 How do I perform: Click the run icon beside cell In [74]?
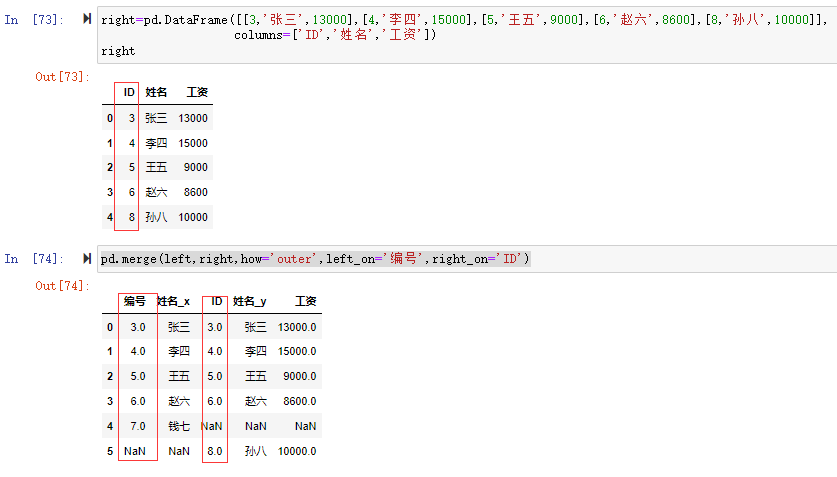point(87,258)
